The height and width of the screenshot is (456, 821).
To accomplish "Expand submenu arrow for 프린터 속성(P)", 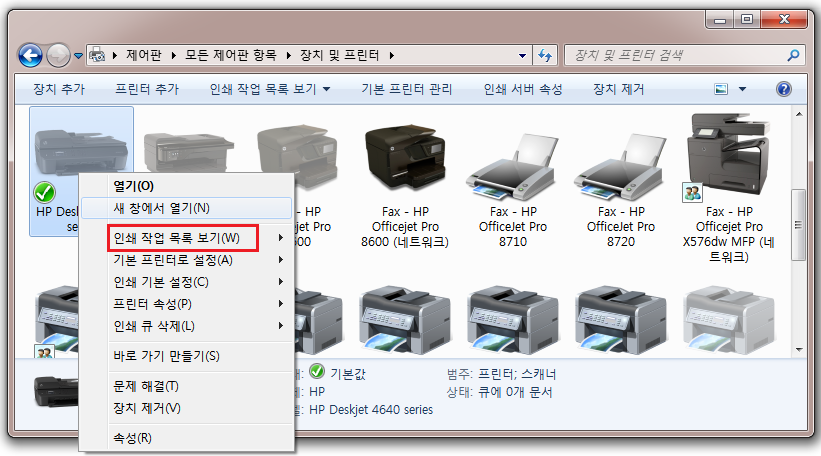I will click(x=281, y=304).
